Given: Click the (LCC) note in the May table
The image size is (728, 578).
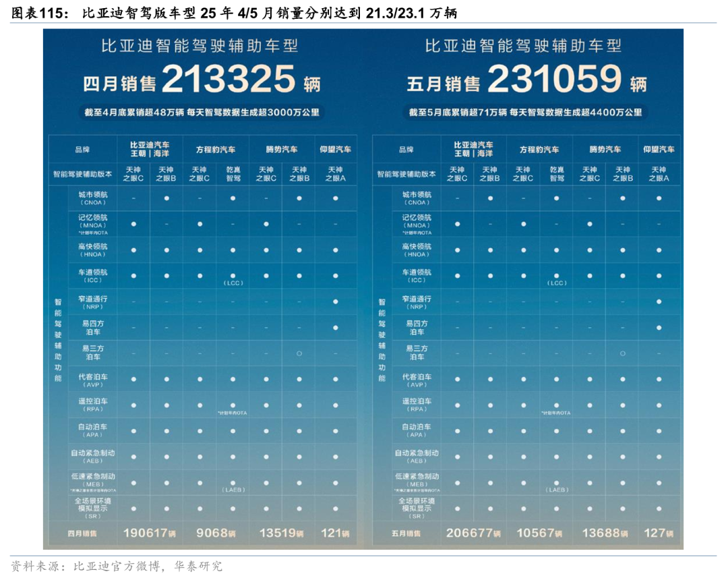Looking at the screenshot, I should pos(557,283).
